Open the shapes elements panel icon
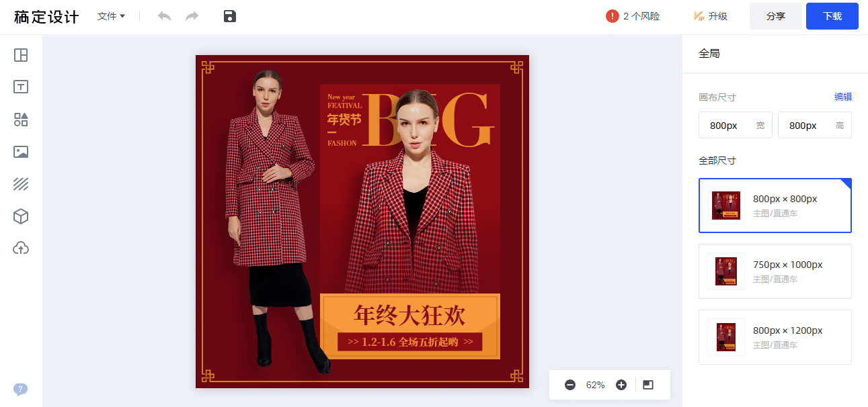Image resolution: width=868 pixels, height=407 pixels. click(x=21, y=120)
